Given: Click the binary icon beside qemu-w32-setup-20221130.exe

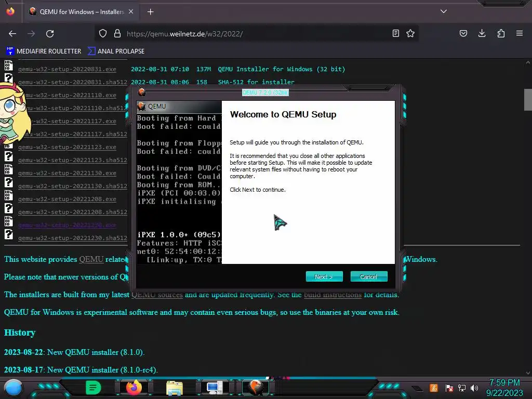Looking at the screenshot, I should tap(9, 169).
